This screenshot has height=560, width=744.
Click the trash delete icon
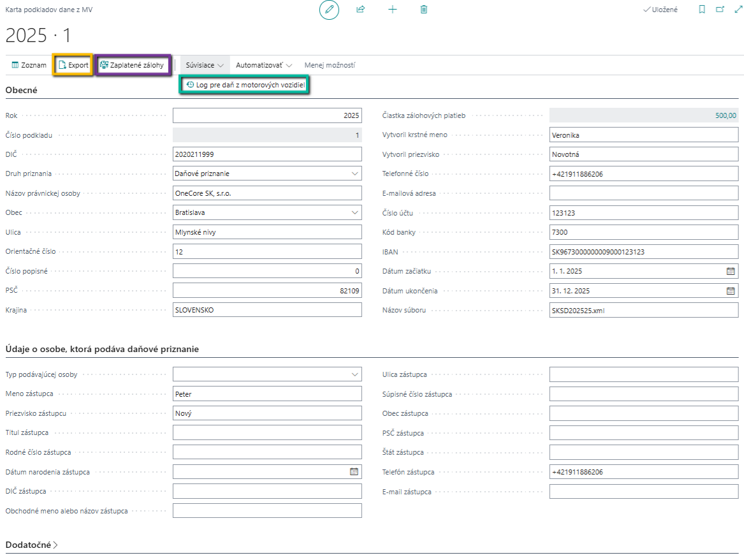point(424,10)
